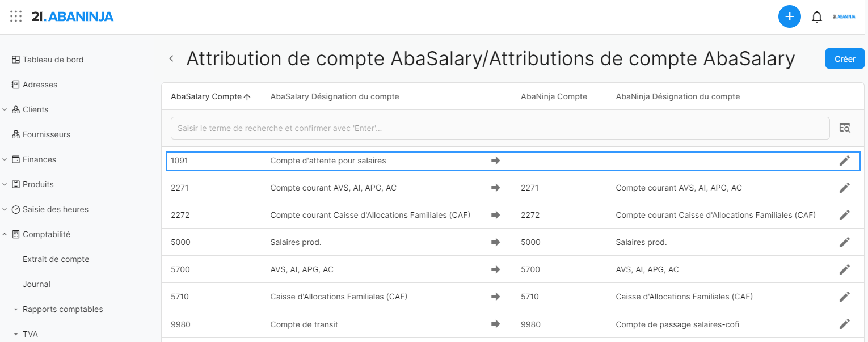
Task: Edit the 2271 Compte courant AVS row
Action: click(845, 188)
